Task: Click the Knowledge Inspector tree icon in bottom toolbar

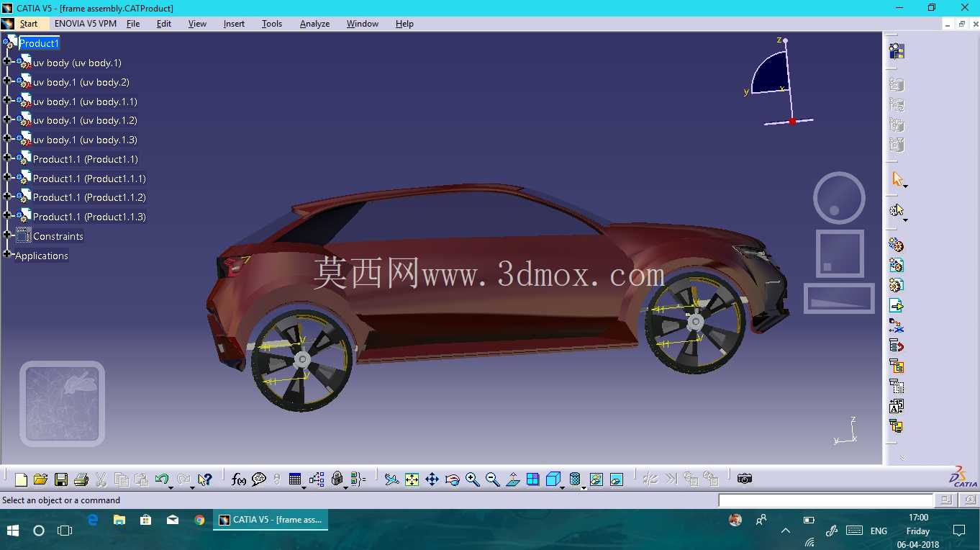Action: pyautogui.click(x=317, y=479)
